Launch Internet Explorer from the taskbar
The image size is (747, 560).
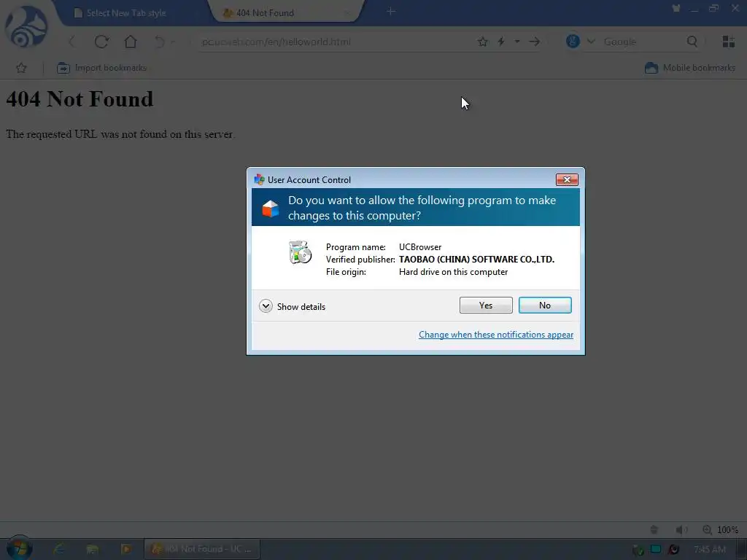click(x=59, y=549)
